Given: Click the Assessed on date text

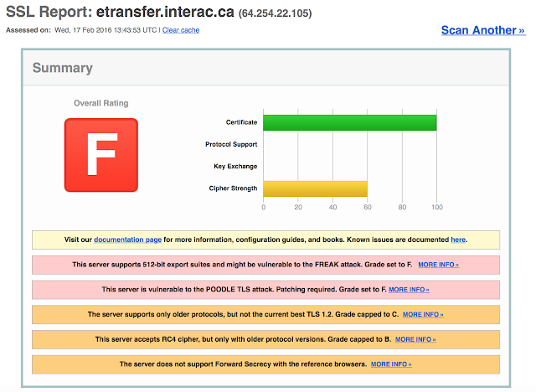Looking at the screenshot, I should point(106,30).
